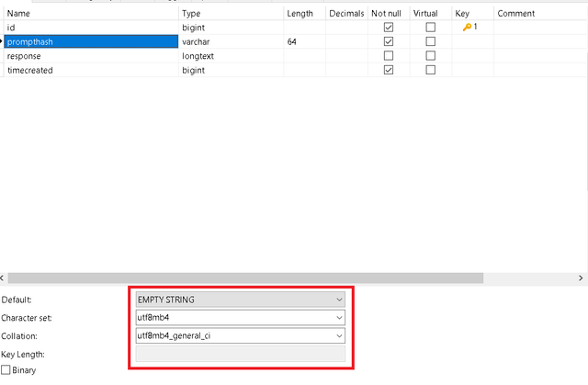Open the Collation dropdown
The height and width of the screenshot is (385, 588).
[241, 335]
